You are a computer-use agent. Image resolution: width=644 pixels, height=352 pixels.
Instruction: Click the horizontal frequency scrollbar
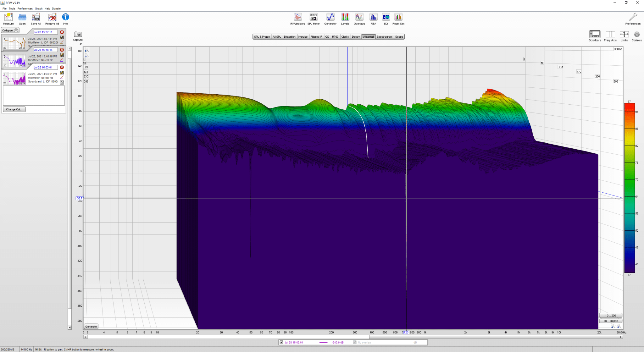(x=353, y=337)
